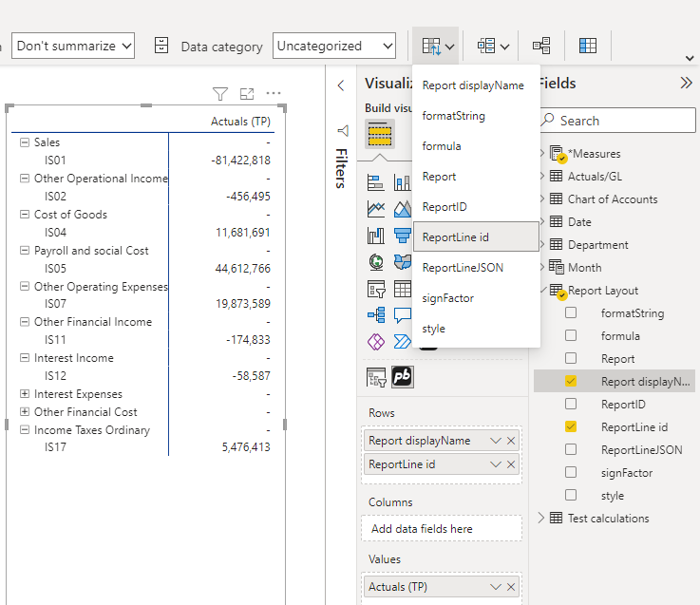Image resolution: width=700 pixels, height=605 pixels.
Task: Expand the Interest Expenses row
Action: tap(25, 394)
